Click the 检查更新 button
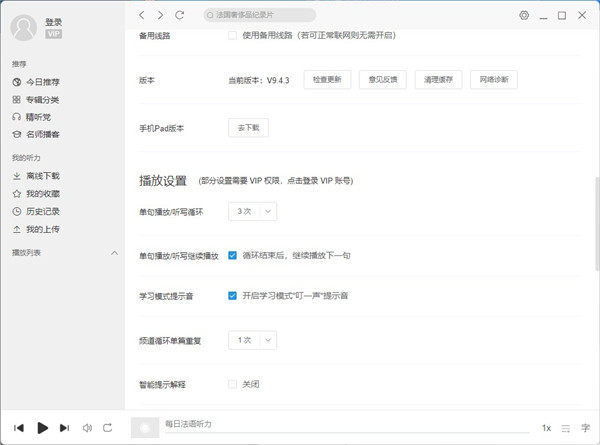 pyautogui.click(x=327, y=79)
